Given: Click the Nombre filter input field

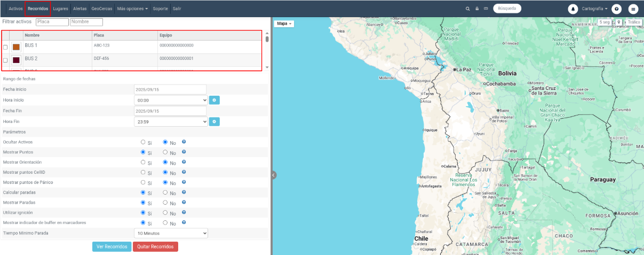Looking at the screenshot, I should coord(86,22).
